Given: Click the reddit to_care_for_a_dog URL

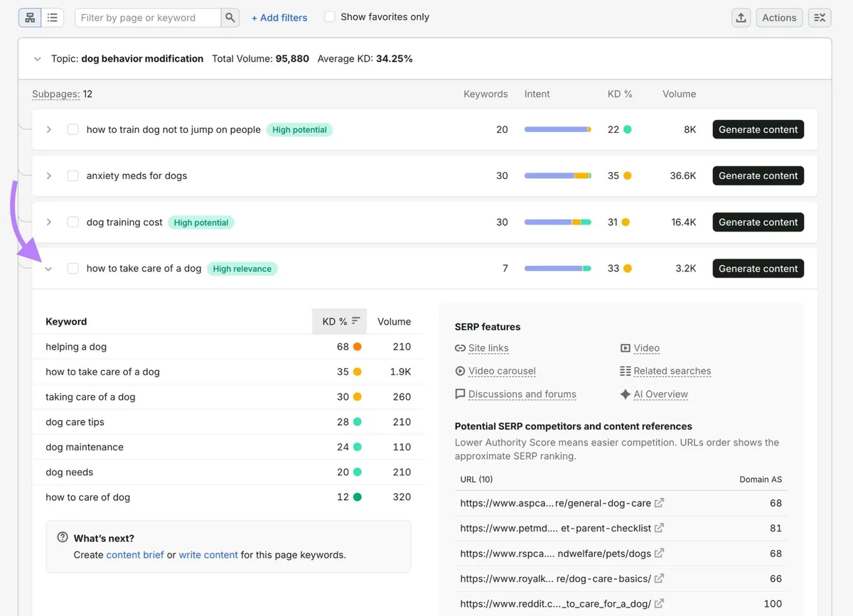Looking at the screenshot, I should [555, 604].
